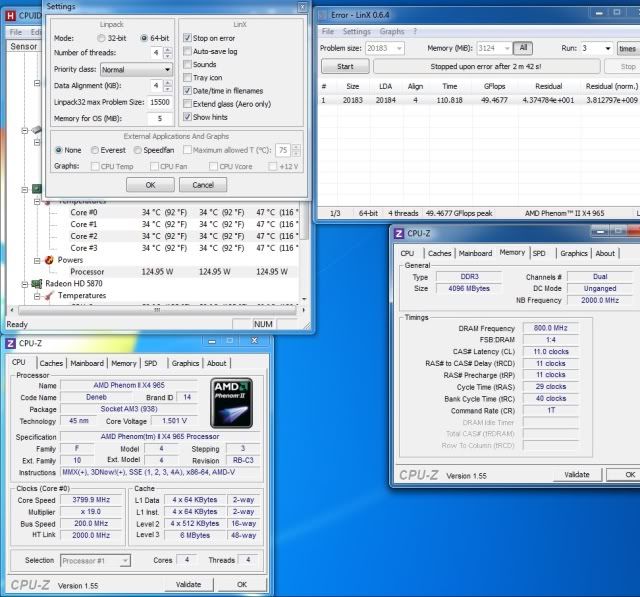Click the GFlops column header in LinX
Screen dimensions: 640x597
494,86
